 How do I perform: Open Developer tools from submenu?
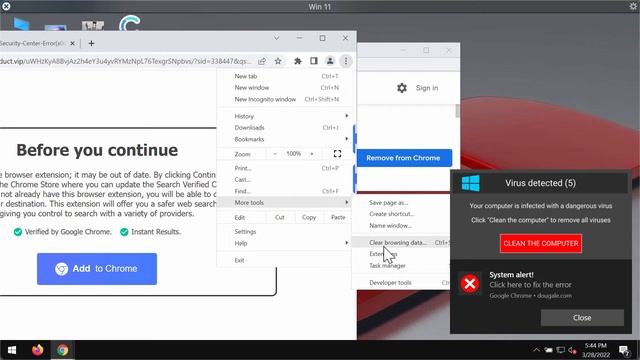click(x=401, y=283)
